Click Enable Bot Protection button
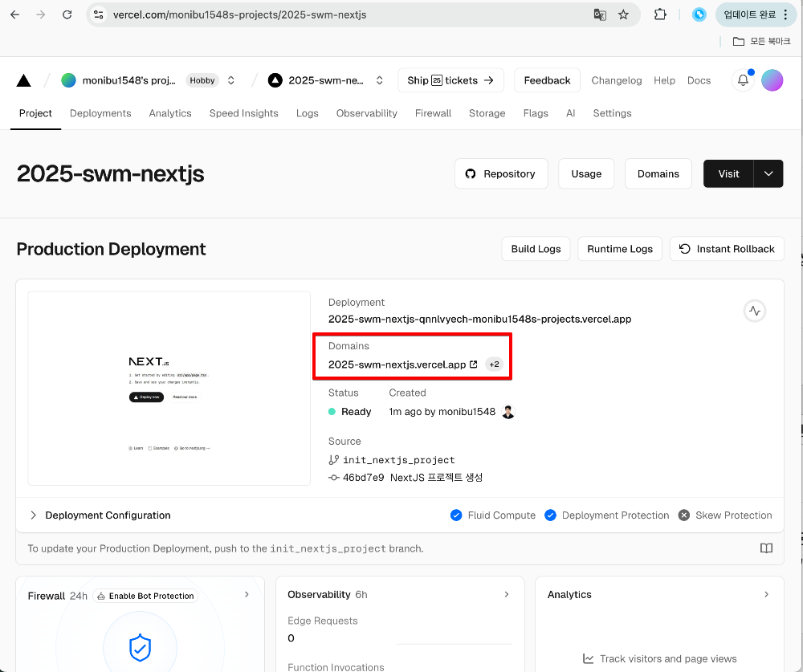 point(145,597)
